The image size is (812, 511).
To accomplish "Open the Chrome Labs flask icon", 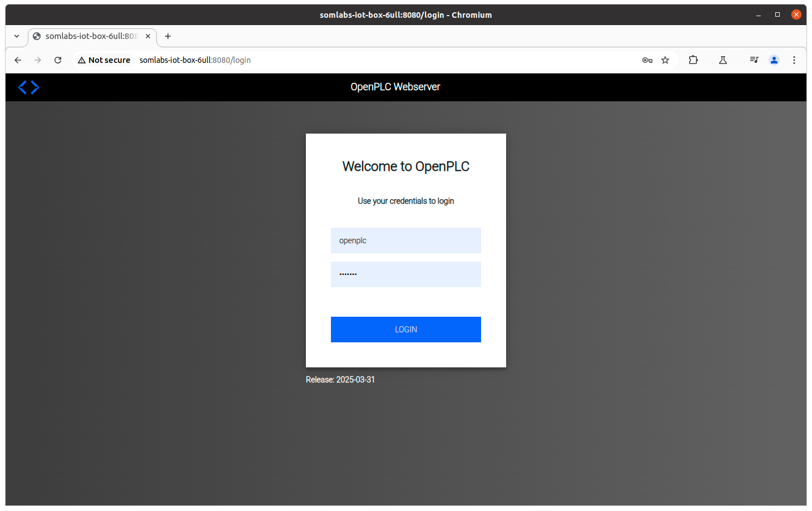I will tap(723, 60).
